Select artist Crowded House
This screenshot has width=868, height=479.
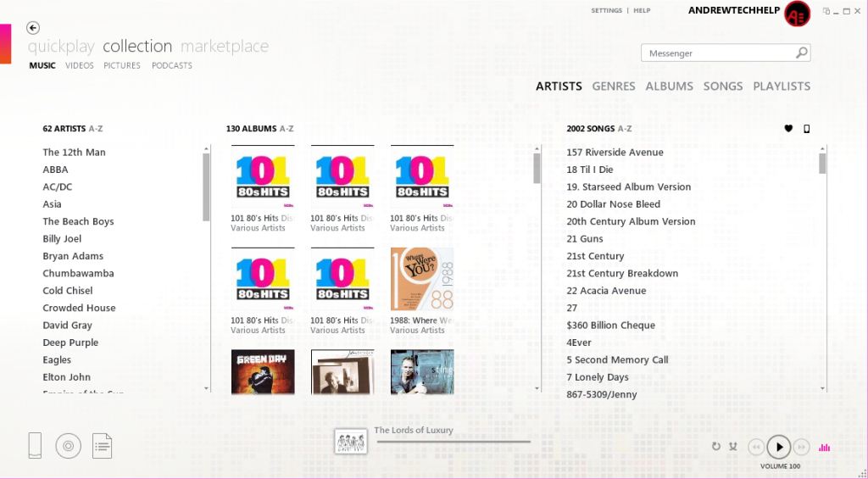pyautogui.click(x=79, y=308)
